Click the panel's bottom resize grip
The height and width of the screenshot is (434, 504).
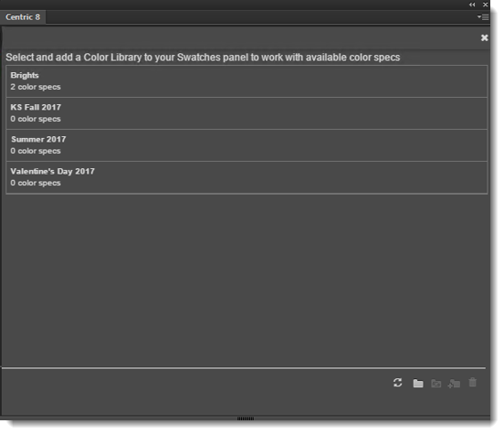click(246, 418)
